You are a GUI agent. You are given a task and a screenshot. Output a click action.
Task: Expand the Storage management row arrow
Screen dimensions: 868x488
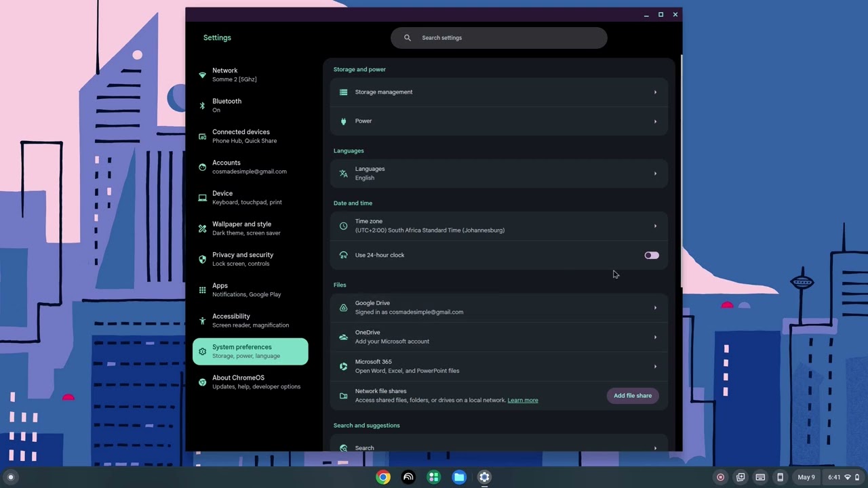655,92
